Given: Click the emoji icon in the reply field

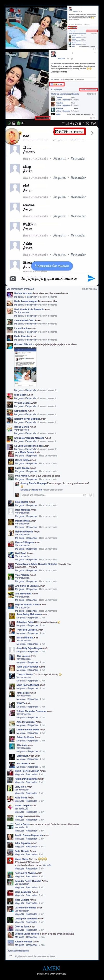Looking at the screenshot, I should 90,495.
